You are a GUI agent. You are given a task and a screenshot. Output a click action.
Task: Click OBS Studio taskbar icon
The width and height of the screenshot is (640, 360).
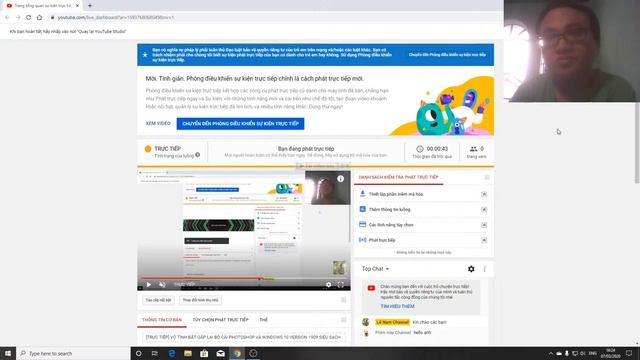253,353
